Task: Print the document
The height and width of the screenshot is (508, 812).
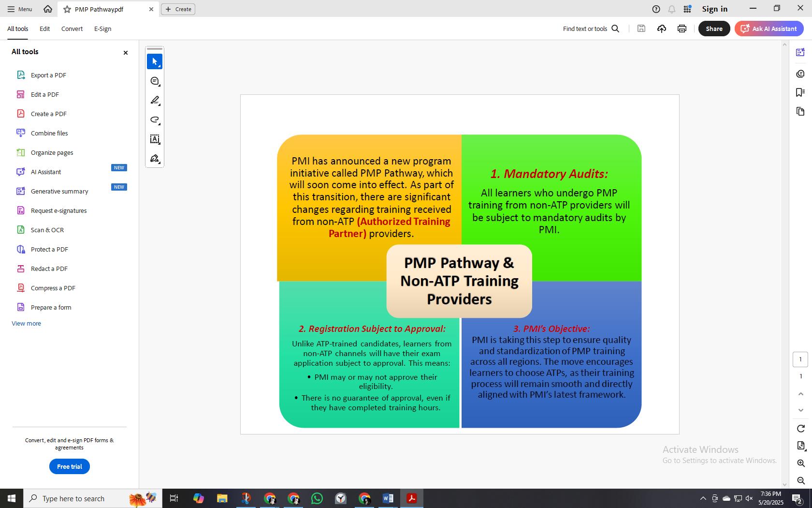Action: click(682, 29)
